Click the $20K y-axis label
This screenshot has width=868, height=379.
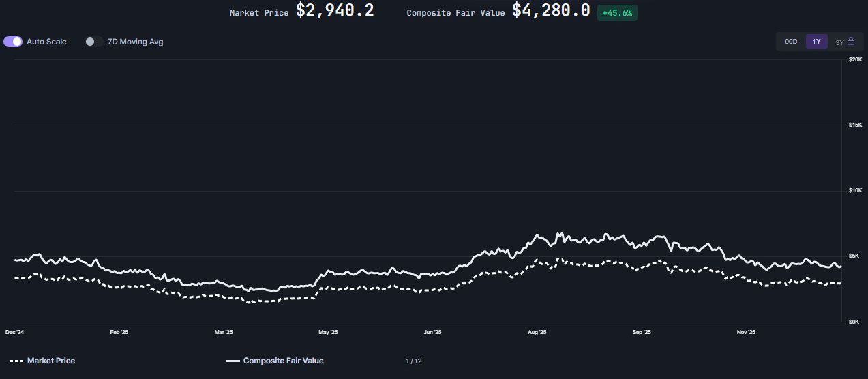click(x=855, y=60)
